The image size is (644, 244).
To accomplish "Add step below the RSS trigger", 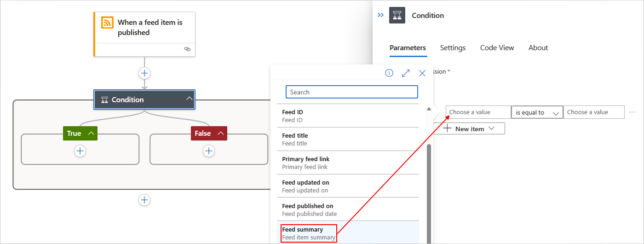I will tap(144, 73).
